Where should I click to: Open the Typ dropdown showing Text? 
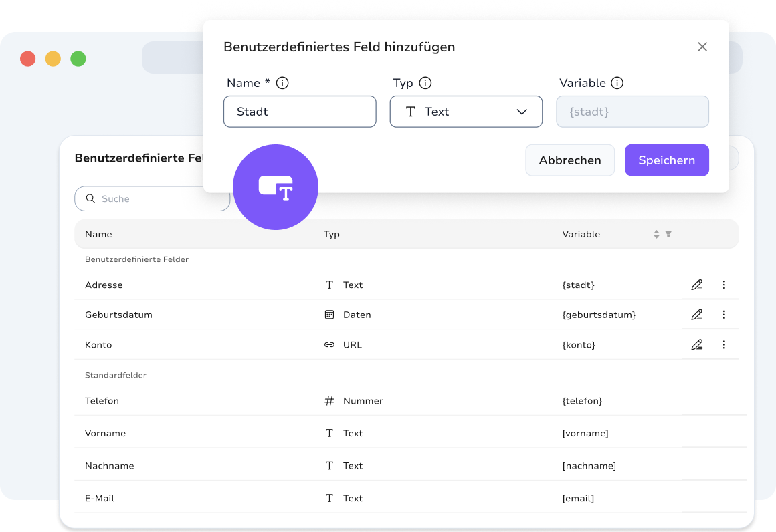(466, 112)
